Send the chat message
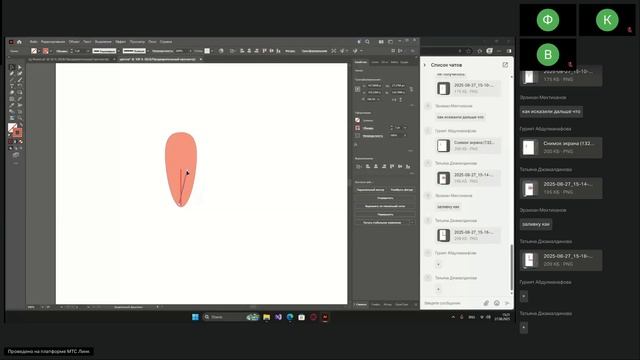640x360 pixels. (507, 303)
